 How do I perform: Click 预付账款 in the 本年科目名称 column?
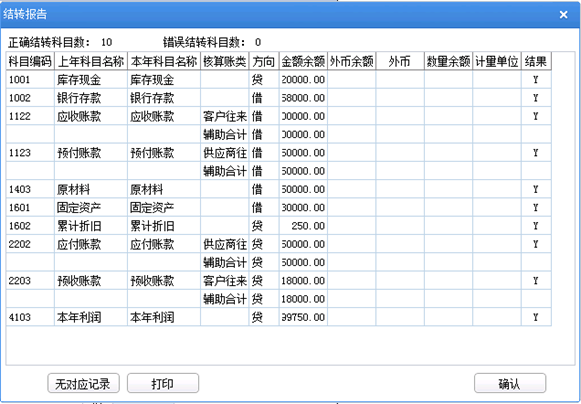pyautogui.click(x=152, y=153)
